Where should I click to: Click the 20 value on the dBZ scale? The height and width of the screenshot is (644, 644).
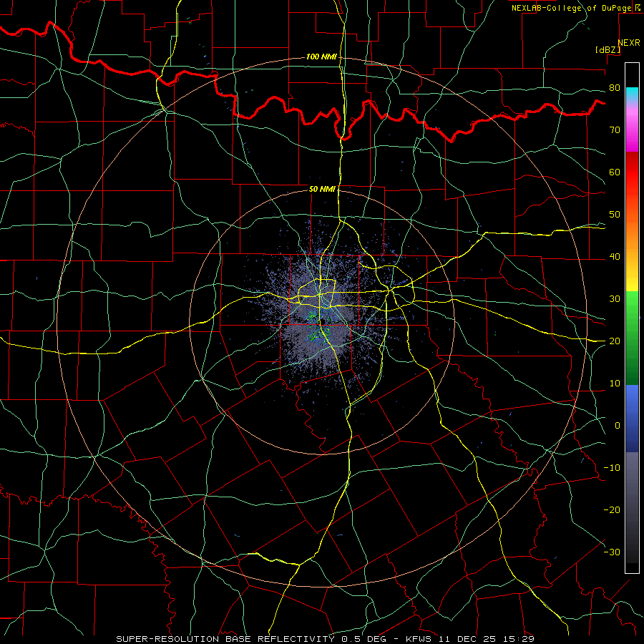(615, 341)
